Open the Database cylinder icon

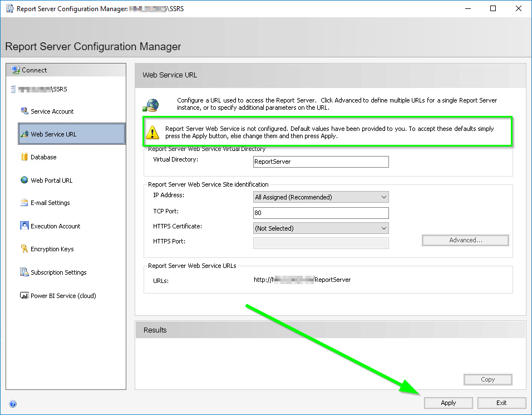point(24,157)
